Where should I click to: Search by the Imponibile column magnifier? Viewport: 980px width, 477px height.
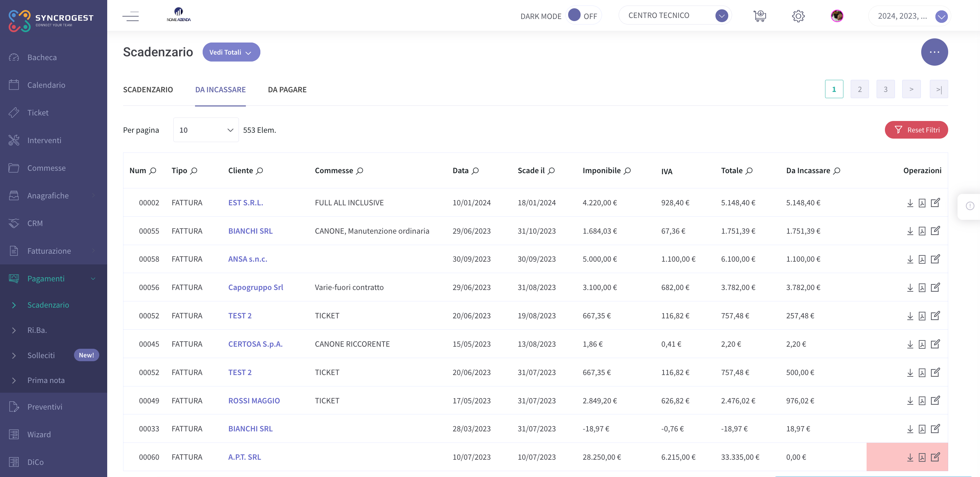tap(627, 171)
